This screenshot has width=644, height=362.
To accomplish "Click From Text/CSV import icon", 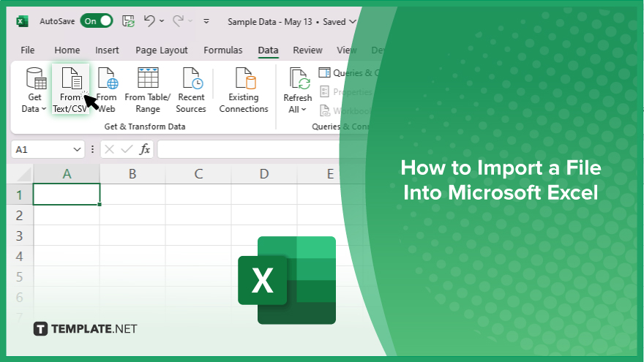I will point(71,90).
